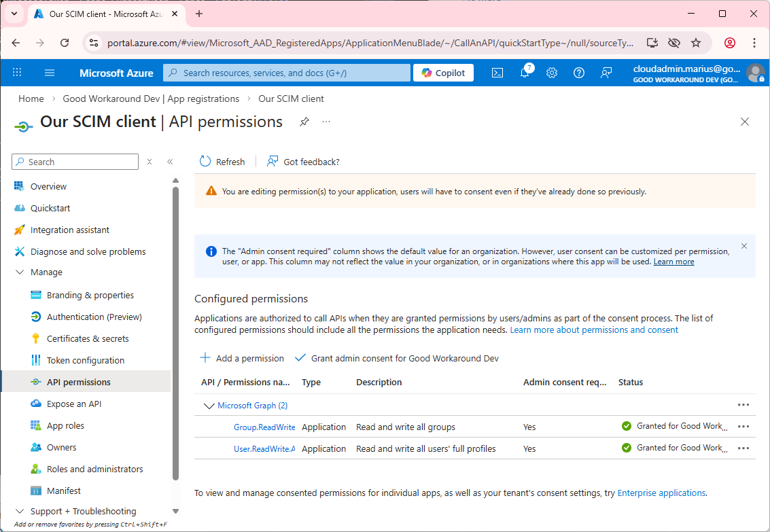Screen dimensions: 770x532
Task: Grant admin consent for Good Workaround Dev
Action: 398,358
